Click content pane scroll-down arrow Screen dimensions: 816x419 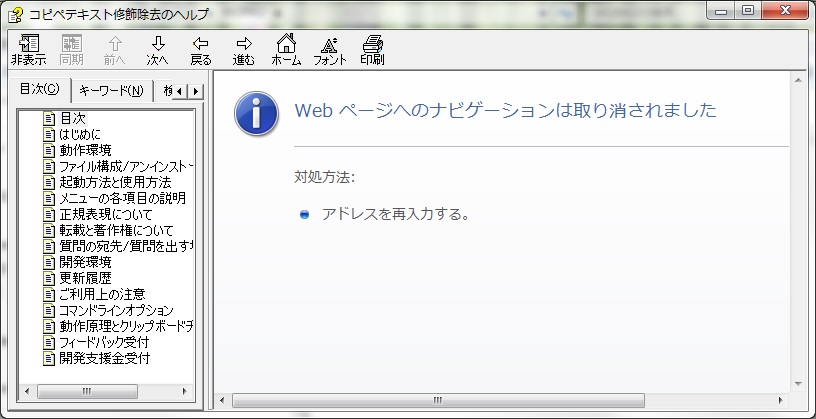coord(798,384)
